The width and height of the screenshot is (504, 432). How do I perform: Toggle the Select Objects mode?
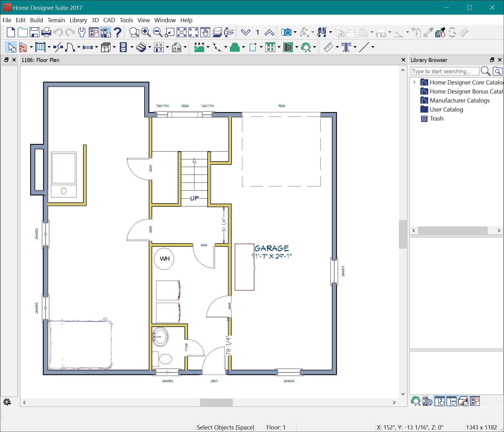tap(11, 47)
